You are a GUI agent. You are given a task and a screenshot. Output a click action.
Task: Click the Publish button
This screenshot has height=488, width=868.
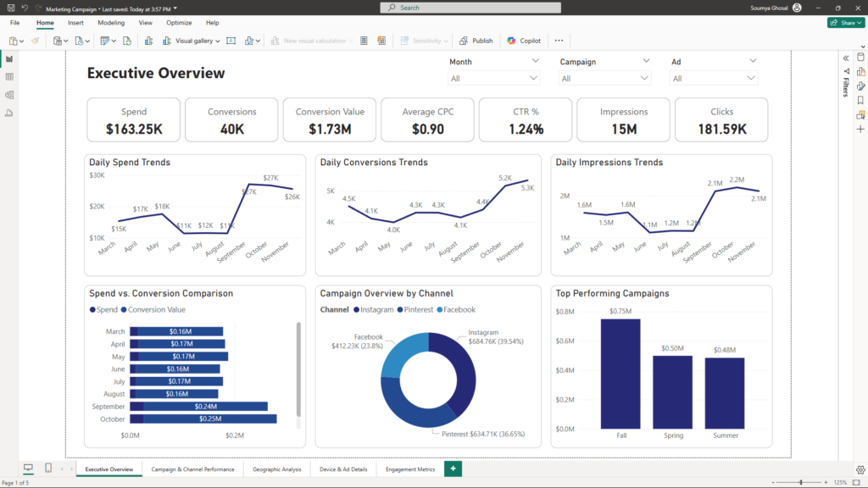click(x=476, y=41)
